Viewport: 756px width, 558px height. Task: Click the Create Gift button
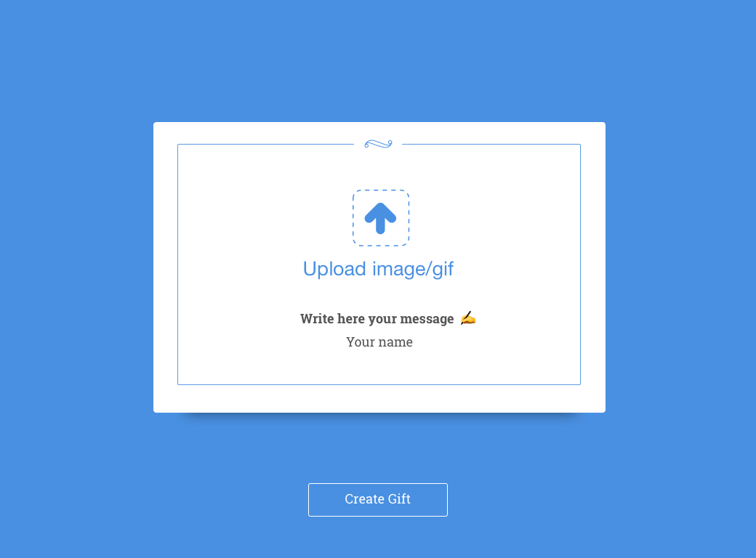coord(378,500)
